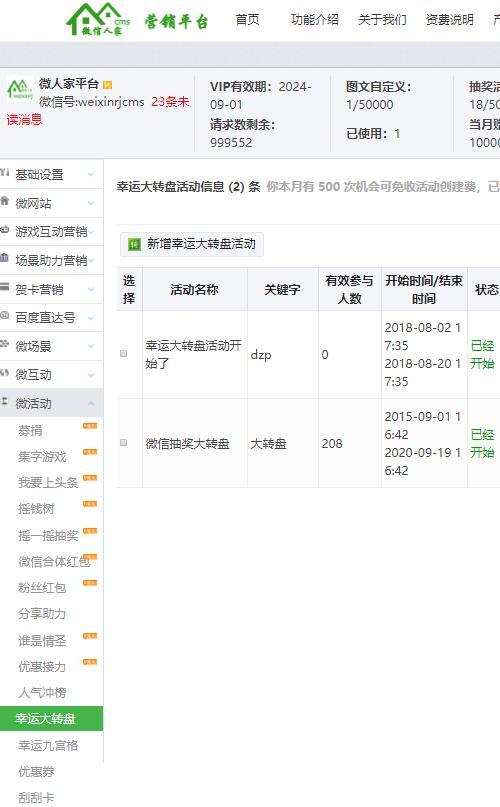500x807 pixels.
Task: Open the 集字游戏 sidebar link
Action: coord(42,457)
